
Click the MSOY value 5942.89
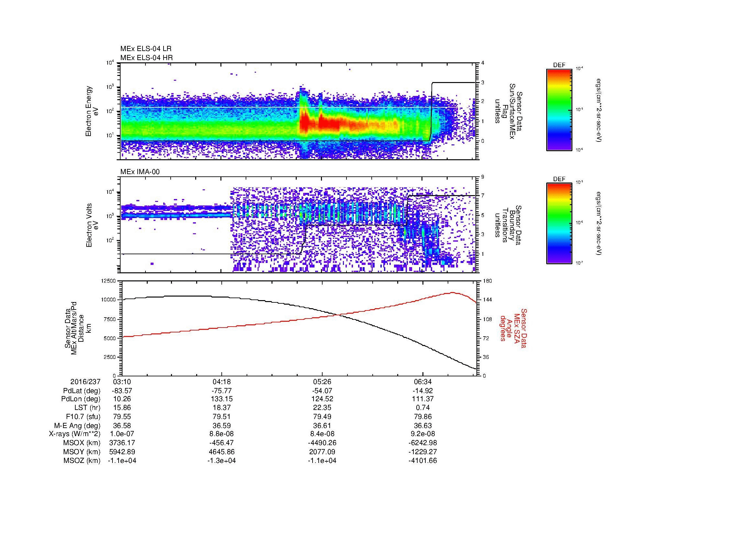click(122, 452)
